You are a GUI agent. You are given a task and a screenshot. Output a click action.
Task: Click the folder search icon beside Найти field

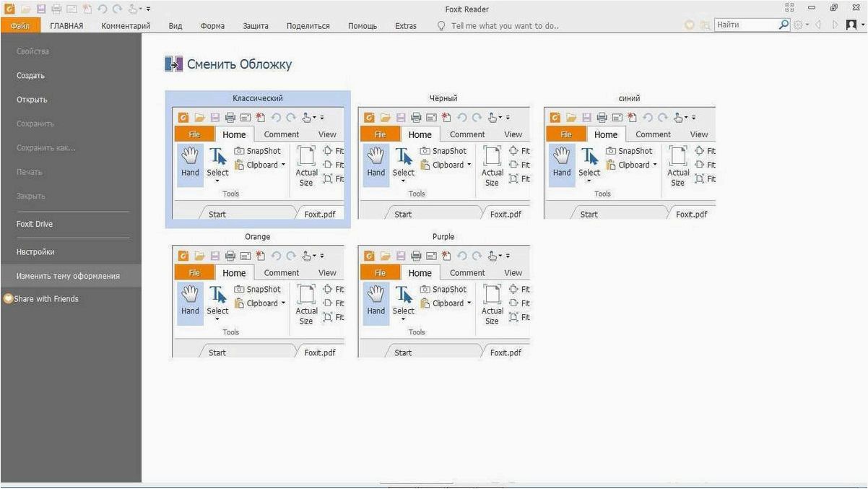tap(705, 25)
